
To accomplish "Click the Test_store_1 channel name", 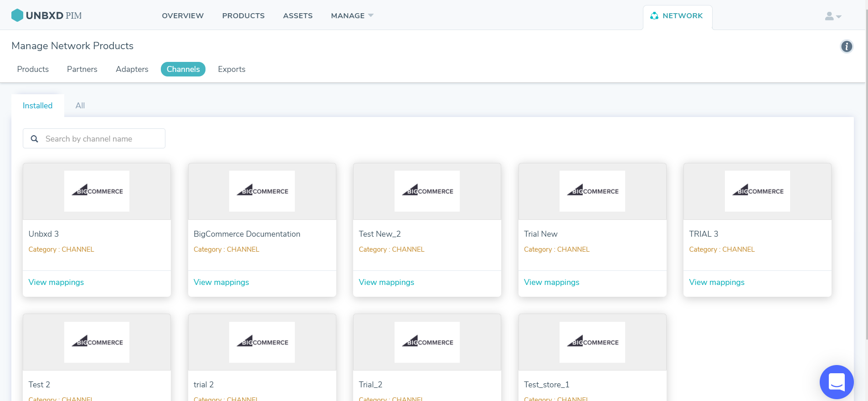I will [547, 385].
